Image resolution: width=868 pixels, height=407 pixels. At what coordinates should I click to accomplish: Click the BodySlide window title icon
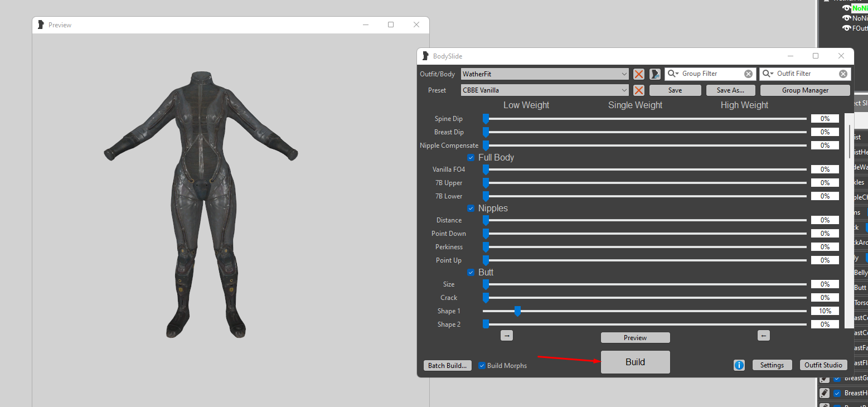coord(426,56)
